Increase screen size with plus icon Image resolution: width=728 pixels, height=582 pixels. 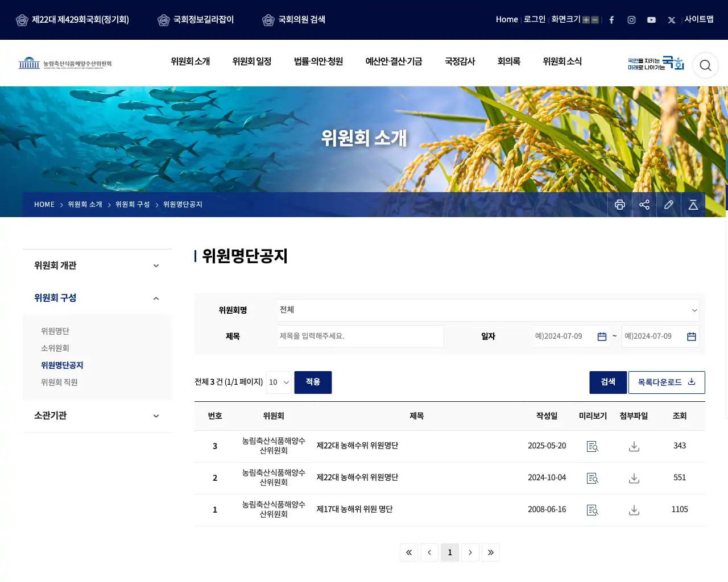(x=586, y=20)
